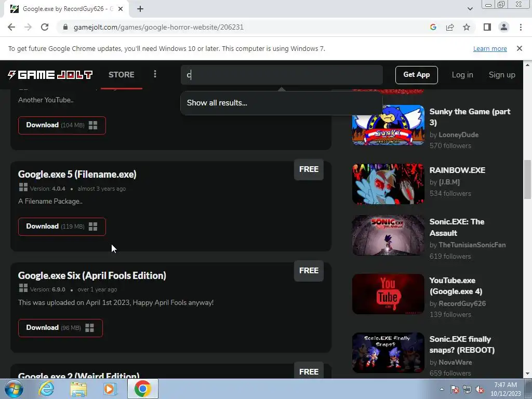
Task: Click the scrollbar down arrow
Action: tap(527, 374)
